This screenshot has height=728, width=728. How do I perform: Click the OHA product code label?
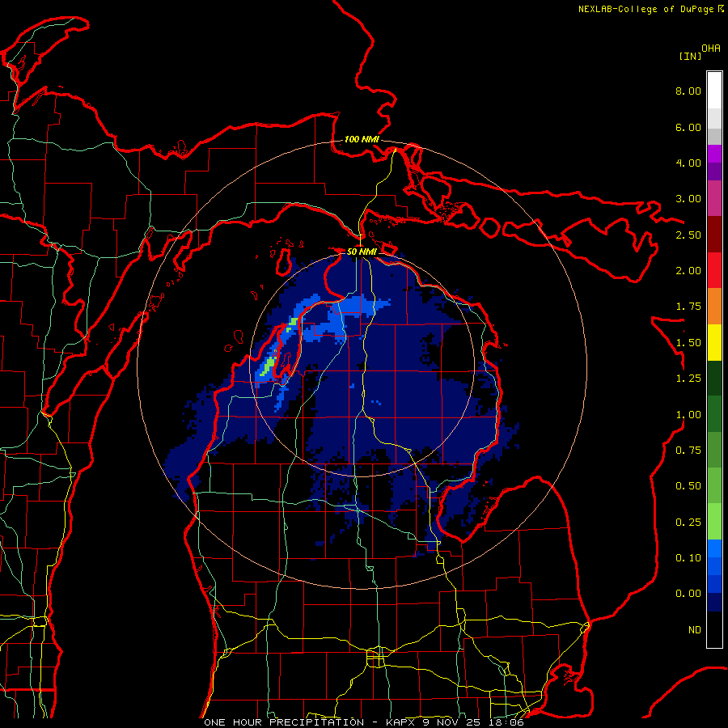click(x=711, y=48)
